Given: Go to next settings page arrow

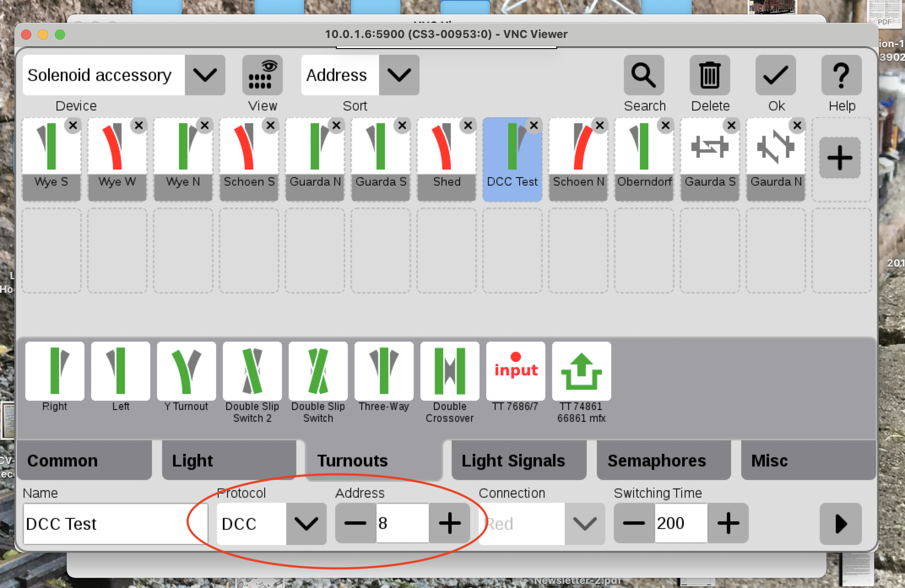Looking at the screenshot, I should 841,523.
